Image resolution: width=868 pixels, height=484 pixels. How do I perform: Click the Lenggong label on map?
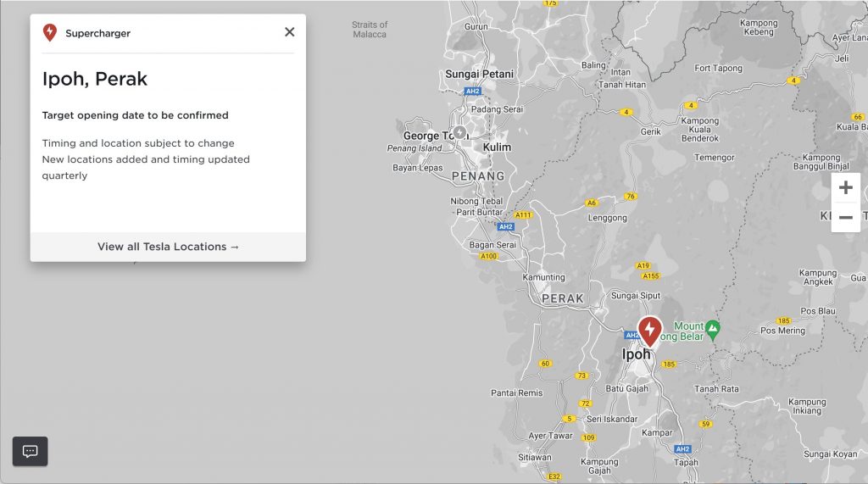click(607, 218)
